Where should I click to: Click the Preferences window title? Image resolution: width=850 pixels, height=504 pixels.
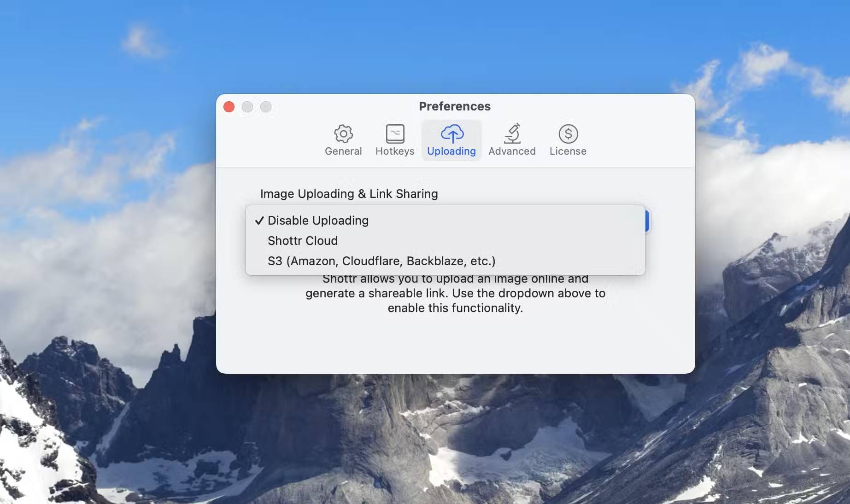coord(455,106)
